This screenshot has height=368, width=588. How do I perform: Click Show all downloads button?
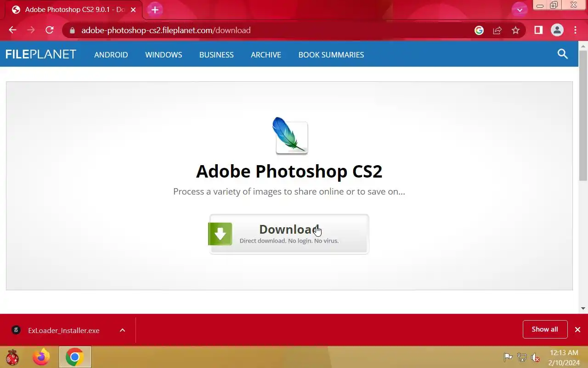pyautogui.click(x=545, y=329)
